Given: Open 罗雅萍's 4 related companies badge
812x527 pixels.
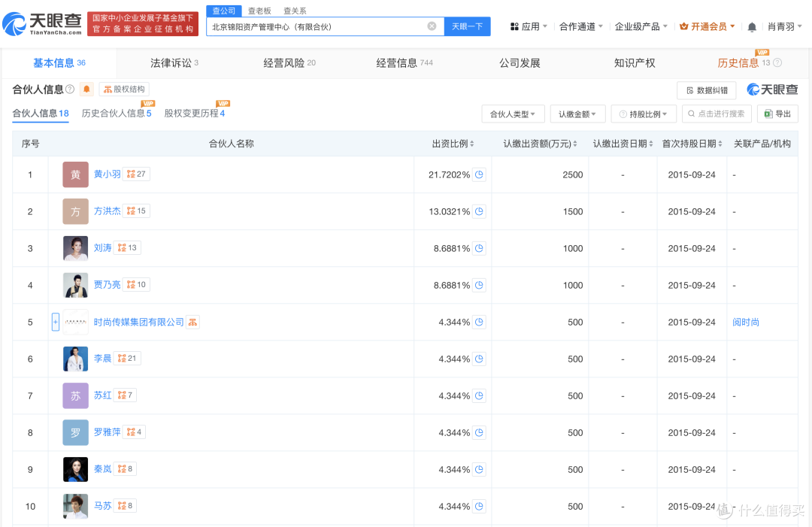Looking at the screenshot, I should pos(134,432).
